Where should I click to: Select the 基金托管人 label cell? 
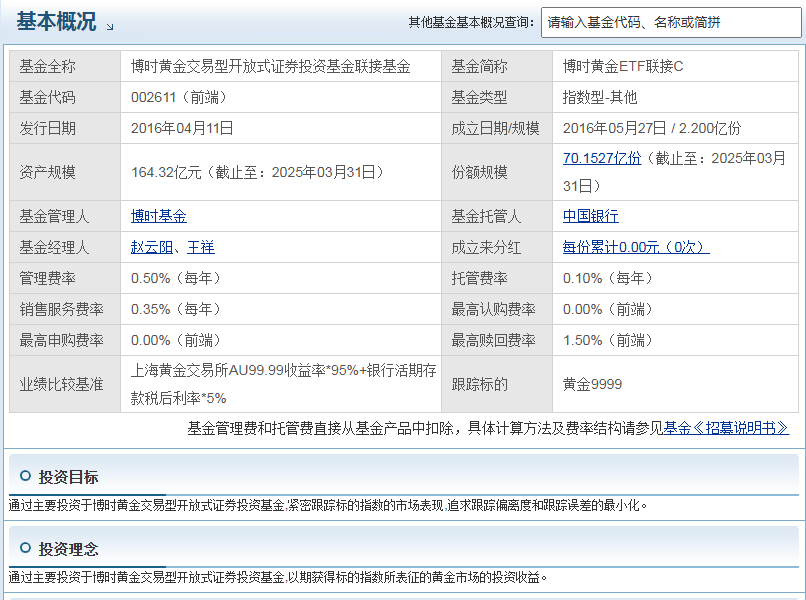click(x=497, y=216)
